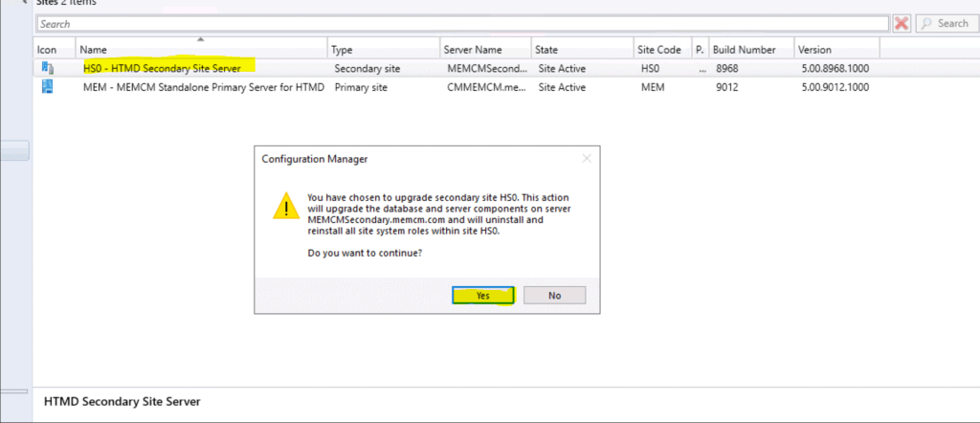Screen dimensions: 980x423
Task: Click version 5.00.9012.1000
Action: (835, 87)
